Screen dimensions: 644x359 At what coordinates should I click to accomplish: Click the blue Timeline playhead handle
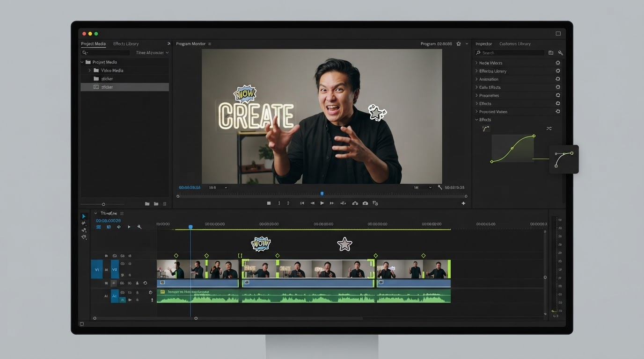click(x=190, y=227)
